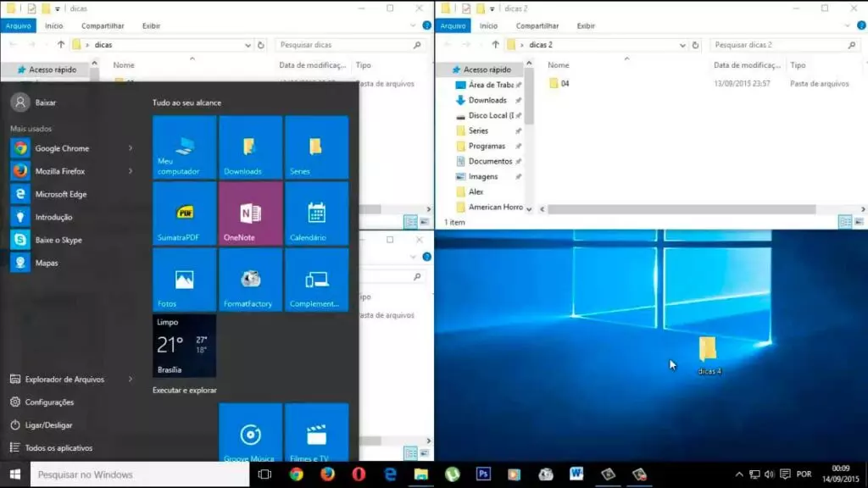Screen dimensions: 868x488
Task: Open Microsoft Edge from Mais usados list
Action: [x=61, y=194]
